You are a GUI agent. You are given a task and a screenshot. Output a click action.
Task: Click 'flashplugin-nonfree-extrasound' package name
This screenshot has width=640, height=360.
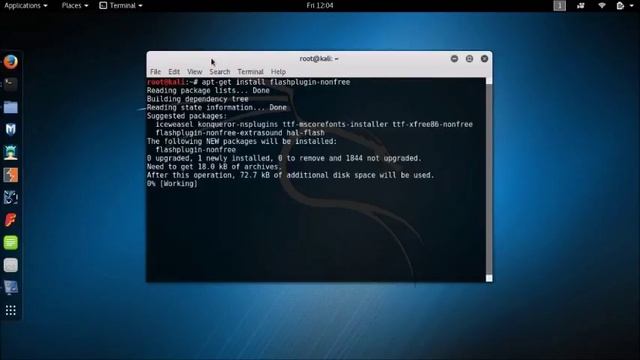[x=219, y=133]
